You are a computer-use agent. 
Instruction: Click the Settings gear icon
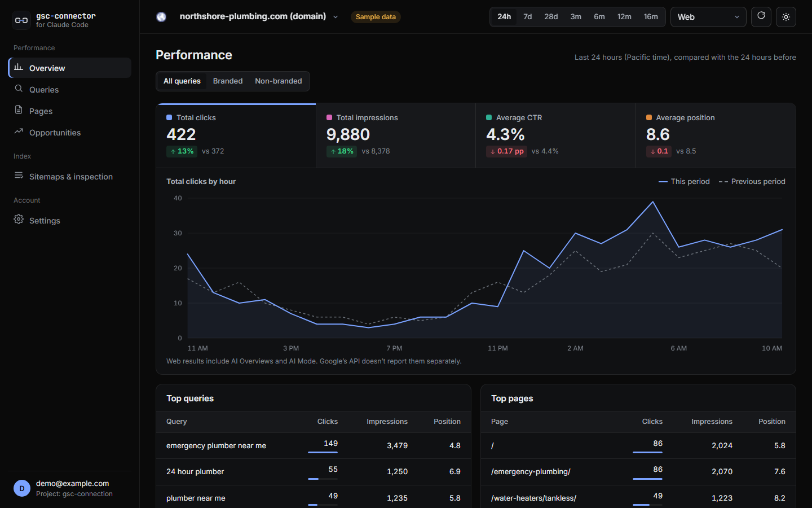[19, 220]
